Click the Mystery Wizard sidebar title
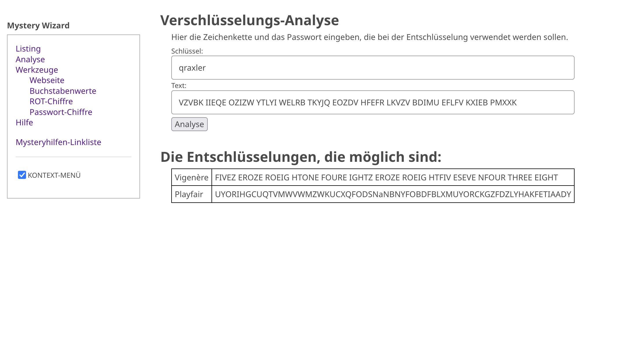The image size is (644, 352). 38,25
